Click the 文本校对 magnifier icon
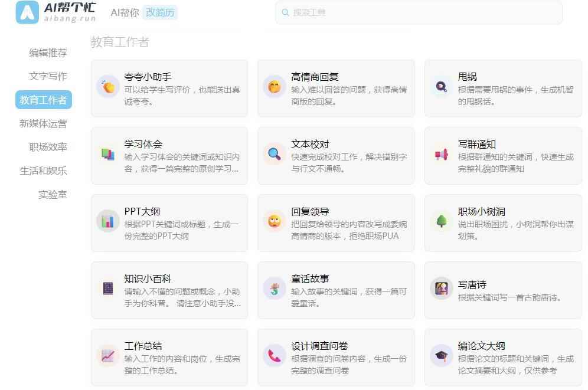The height and width of the screenshot is (390, 588). [275, 154]
